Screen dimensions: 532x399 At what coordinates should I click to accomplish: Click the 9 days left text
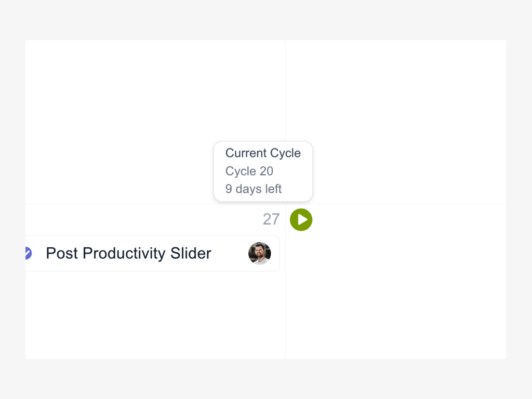[254, 189]
